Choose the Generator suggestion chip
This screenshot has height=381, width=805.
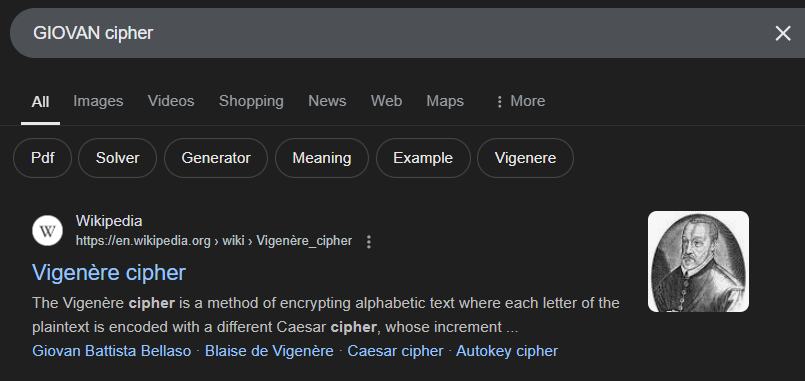(x=216, y=158)
